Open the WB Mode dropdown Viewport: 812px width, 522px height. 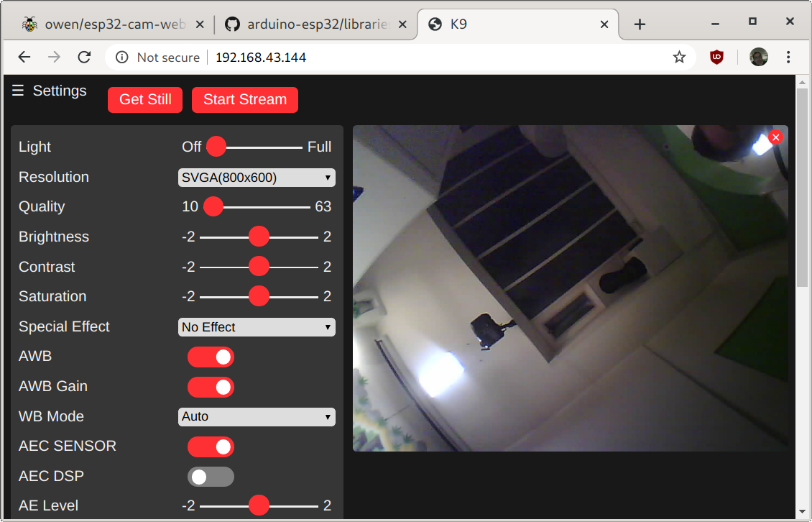tap(257, 416)
